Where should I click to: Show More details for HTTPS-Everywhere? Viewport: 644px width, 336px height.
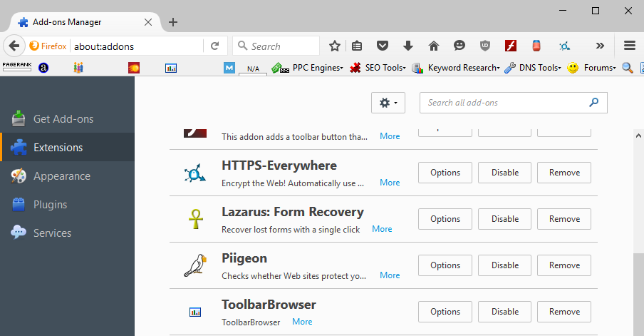(x=390, y=183)
